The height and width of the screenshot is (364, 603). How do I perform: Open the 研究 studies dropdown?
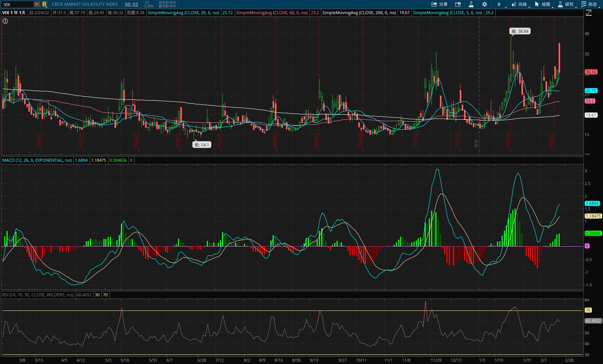pos(566,4)
